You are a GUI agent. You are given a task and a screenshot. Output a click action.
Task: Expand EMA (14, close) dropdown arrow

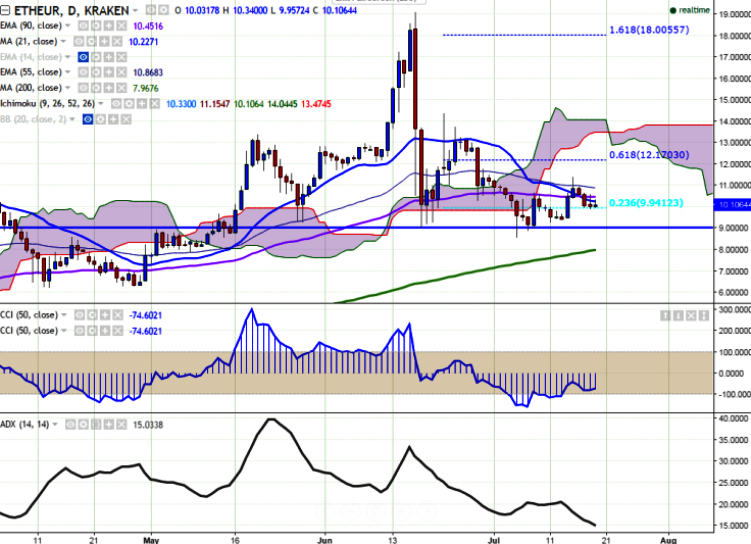tap(68, 57)
